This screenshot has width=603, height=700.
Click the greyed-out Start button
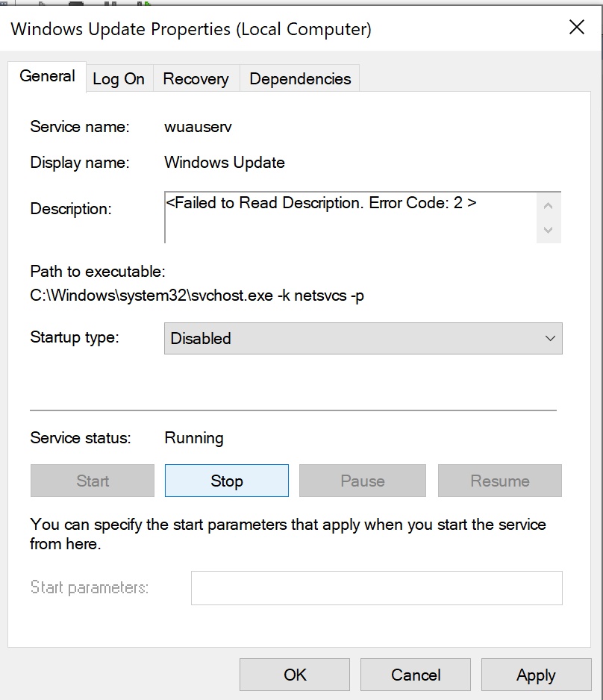93,481
